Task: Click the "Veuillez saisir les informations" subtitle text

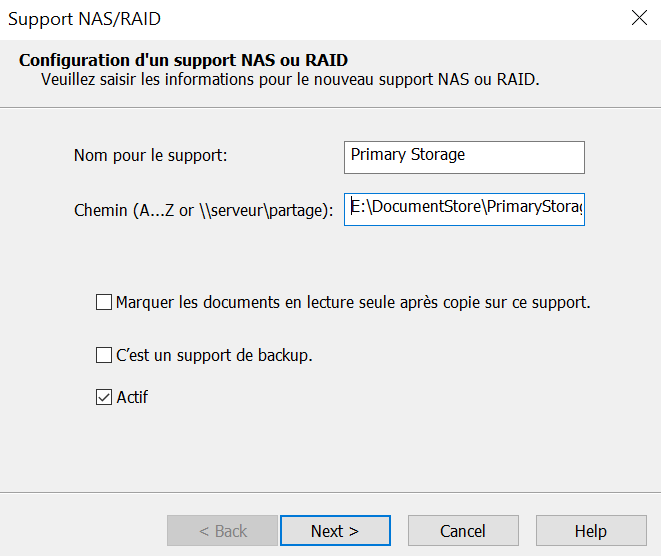Action: [290, 79]
